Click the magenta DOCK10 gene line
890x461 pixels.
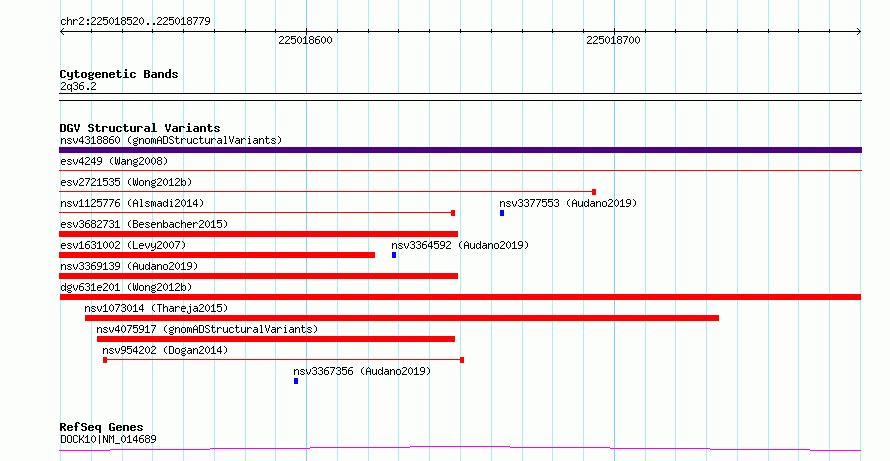[460, 449]
